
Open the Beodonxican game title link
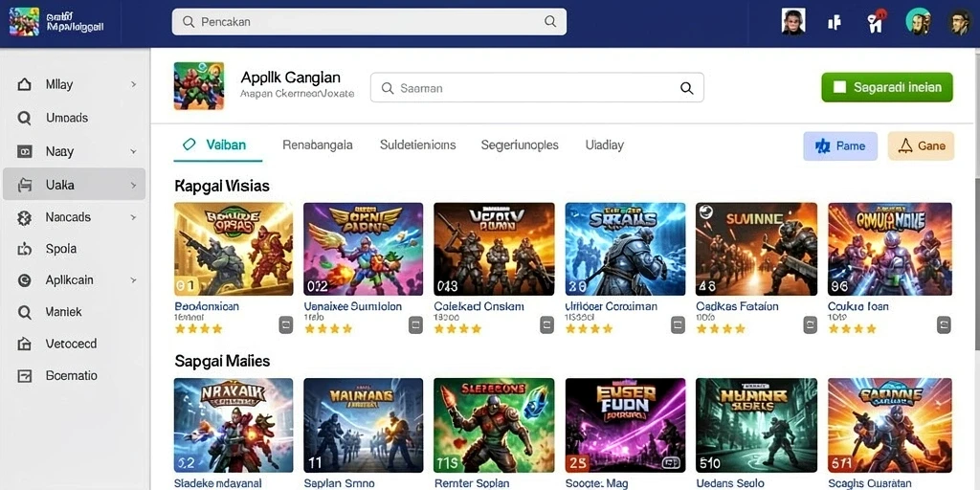point(207,306)
